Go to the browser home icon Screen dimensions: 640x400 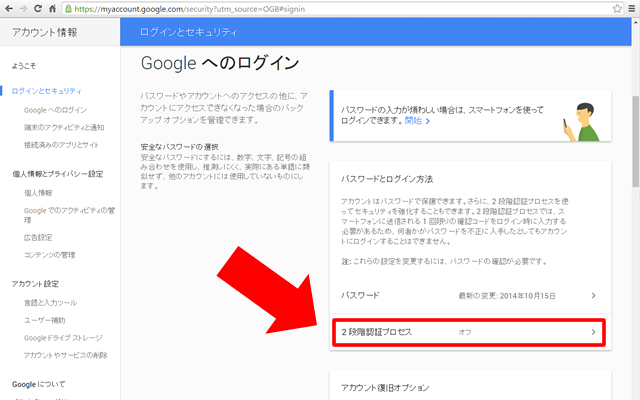click(52, 9)
